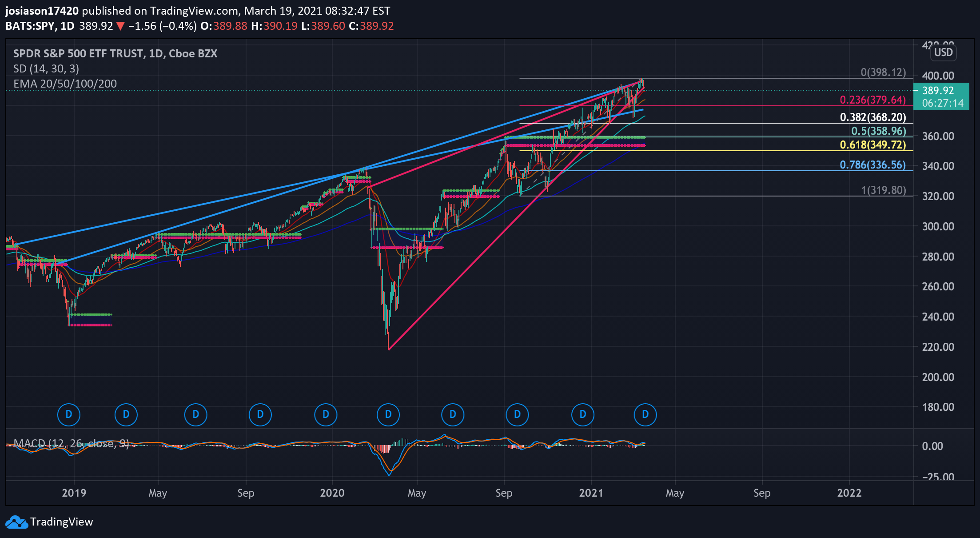Viewport: 980px width, 538px height.
Task: Click the dividend marker for December 2018
Action: [x=69, y=414]
